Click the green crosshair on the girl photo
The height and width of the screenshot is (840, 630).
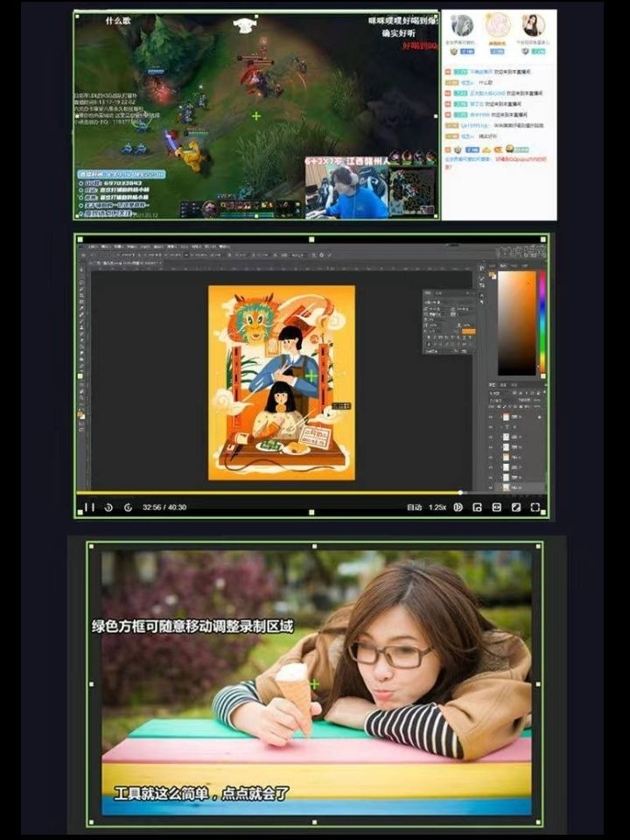pyautogui.click(x=314, y=683)
